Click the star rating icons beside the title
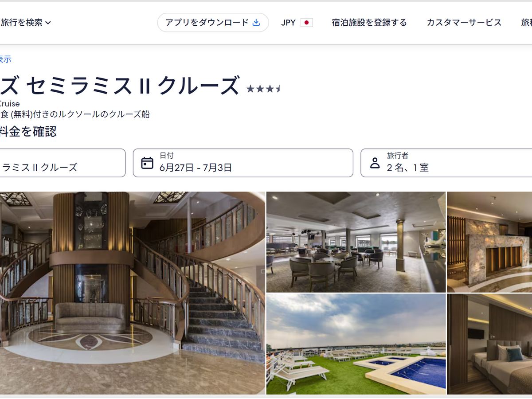The width and height of the screenshot is (532, 399). click(263, 89)
